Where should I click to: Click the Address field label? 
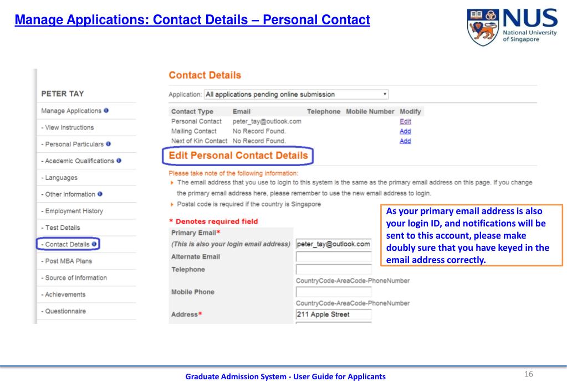point(186,314)
